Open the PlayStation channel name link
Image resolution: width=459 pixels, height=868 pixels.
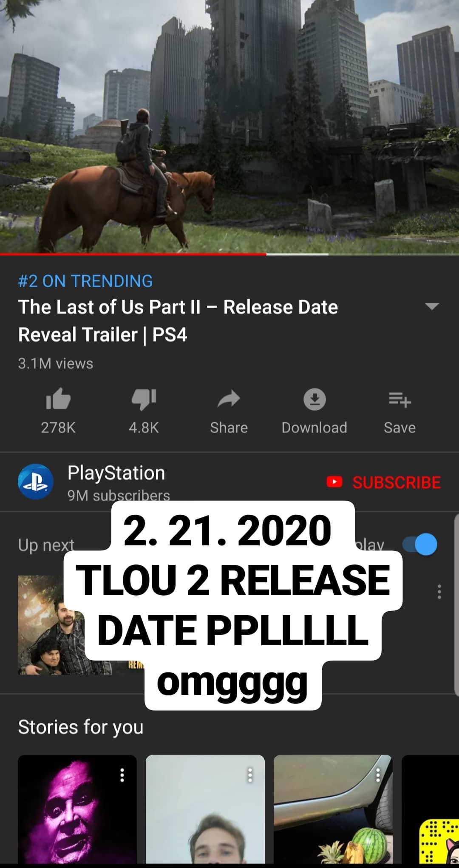click(116, 473)
